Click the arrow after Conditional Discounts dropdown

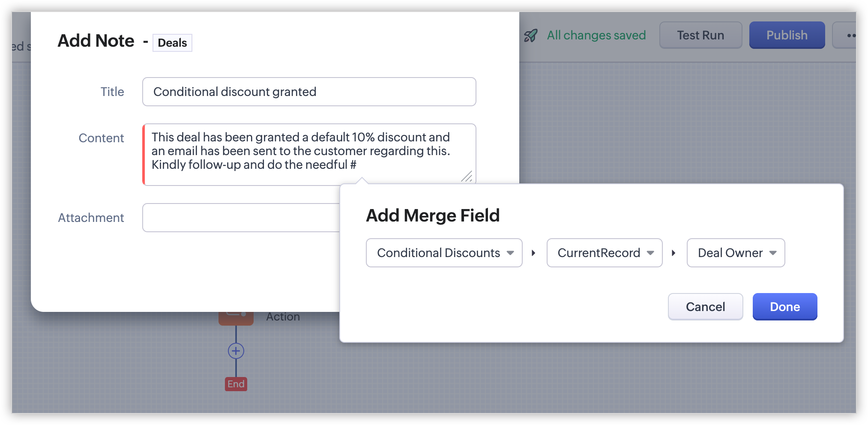533,253
